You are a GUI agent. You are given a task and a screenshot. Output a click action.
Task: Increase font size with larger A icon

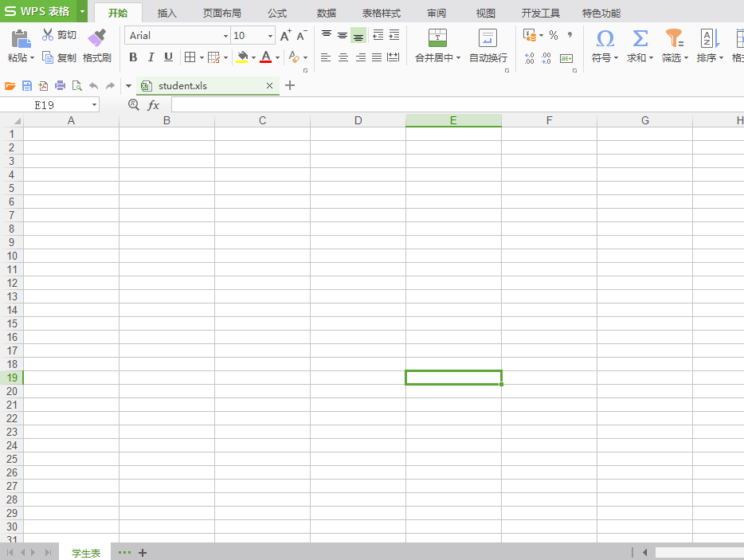[x=286, y=36]
